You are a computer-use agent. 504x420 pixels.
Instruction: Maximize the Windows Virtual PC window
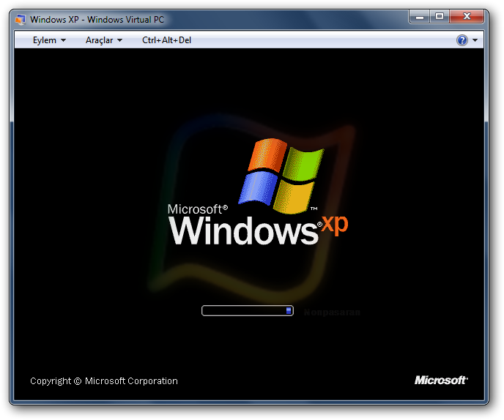click(440, 17)
